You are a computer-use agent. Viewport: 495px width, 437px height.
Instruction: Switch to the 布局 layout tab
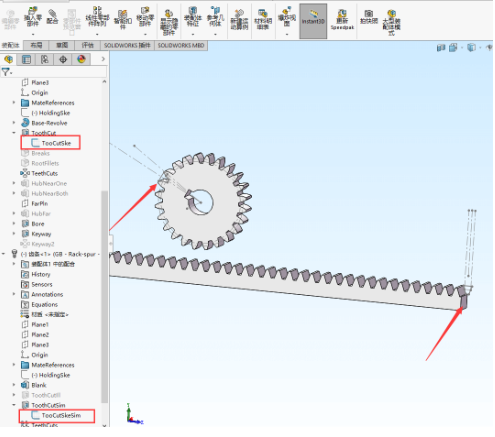coord(36,45)
